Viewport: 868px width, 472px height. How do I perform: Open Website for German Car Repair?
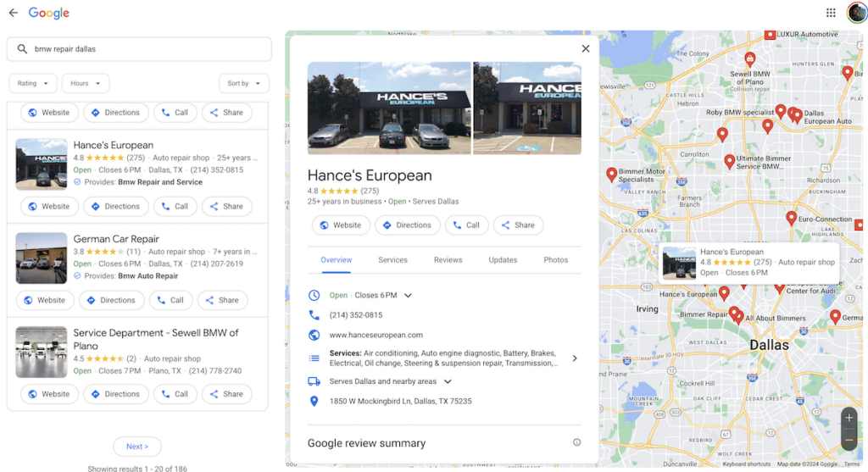tap(45, 300)
